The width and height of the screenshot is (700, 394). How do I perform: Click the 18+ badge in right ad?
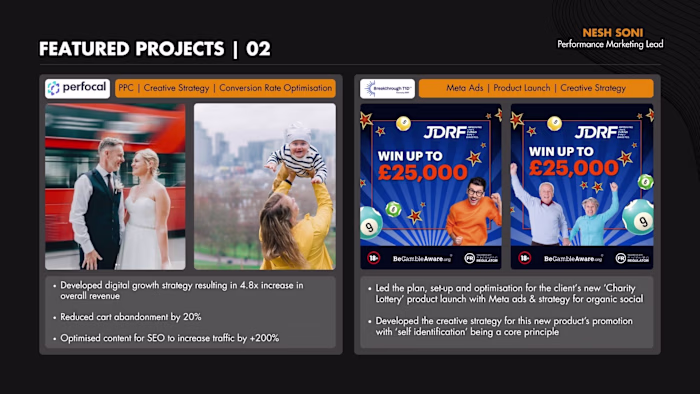525,258
